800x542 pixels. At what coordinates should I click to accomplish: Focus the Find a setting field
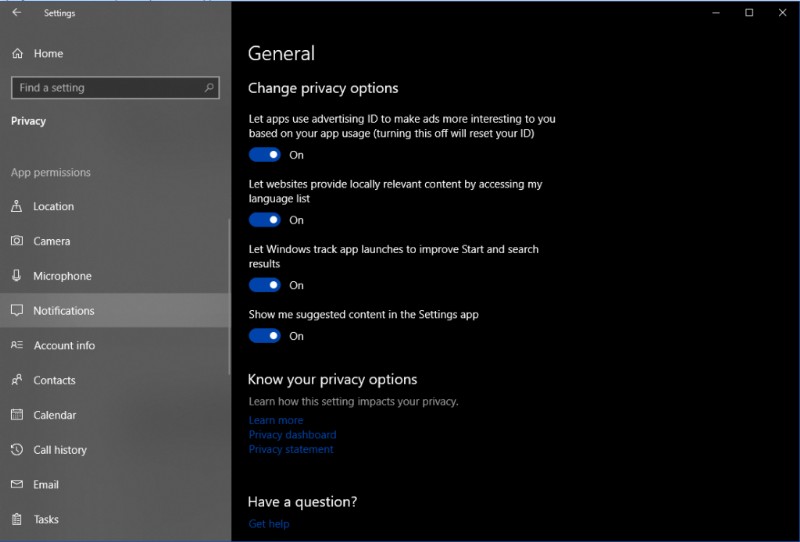click(115, 88)
